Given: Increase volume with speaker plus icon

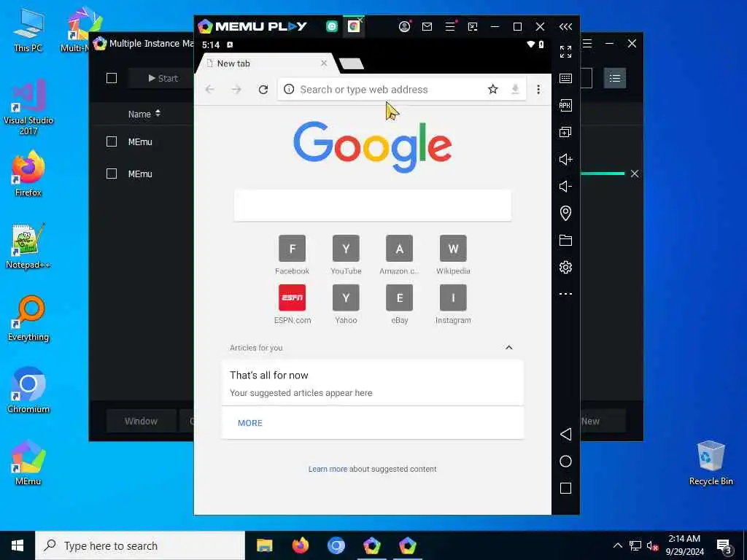Looking at the screenshot, I should 565,159.
